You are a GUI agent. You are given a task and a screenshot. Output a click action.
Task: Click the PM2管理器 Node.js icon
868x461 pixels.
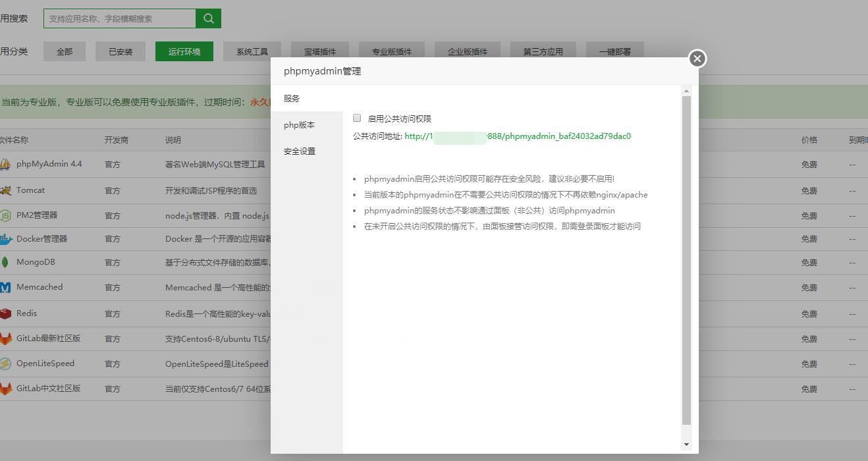5,215
